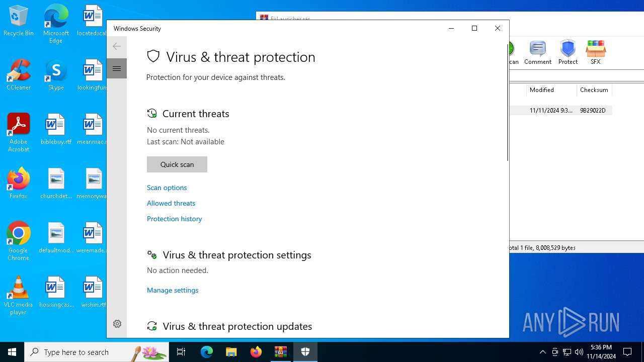The width and height of the screenshot is (644, 362).
Task: Open the Windows Security hamburger navigation menu
Action: point(117,68)
